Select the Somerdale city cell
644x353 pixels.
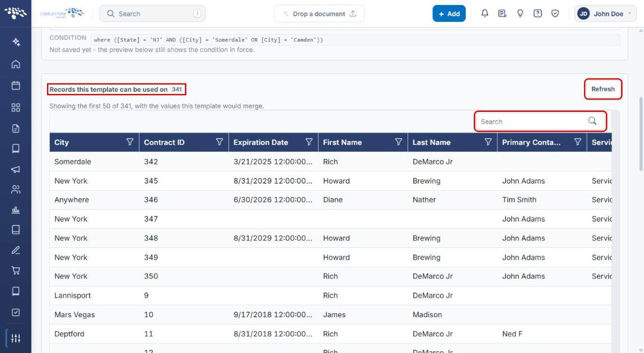tap(95, 162)
